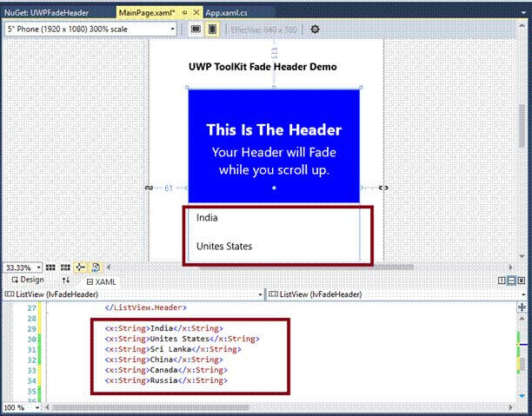Click the top-left resize handle of header
This screenshot has height=416, width=532.
(187, 88)
